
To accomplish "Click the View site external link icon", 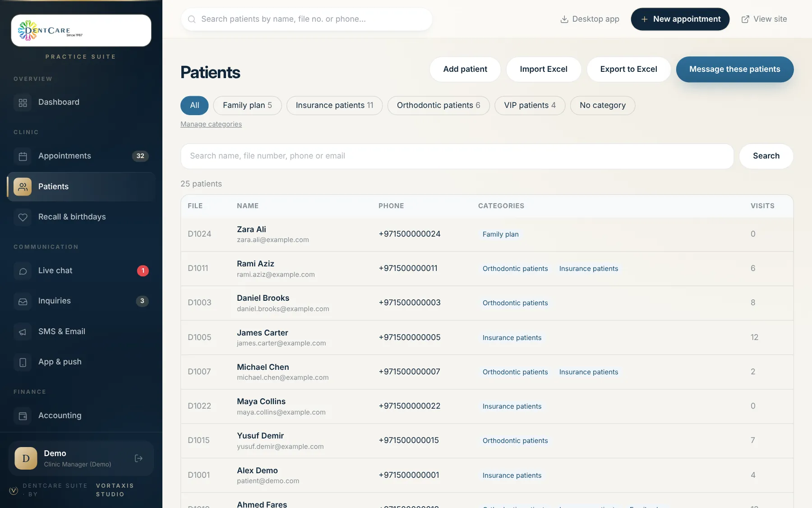I will (745, 19).
